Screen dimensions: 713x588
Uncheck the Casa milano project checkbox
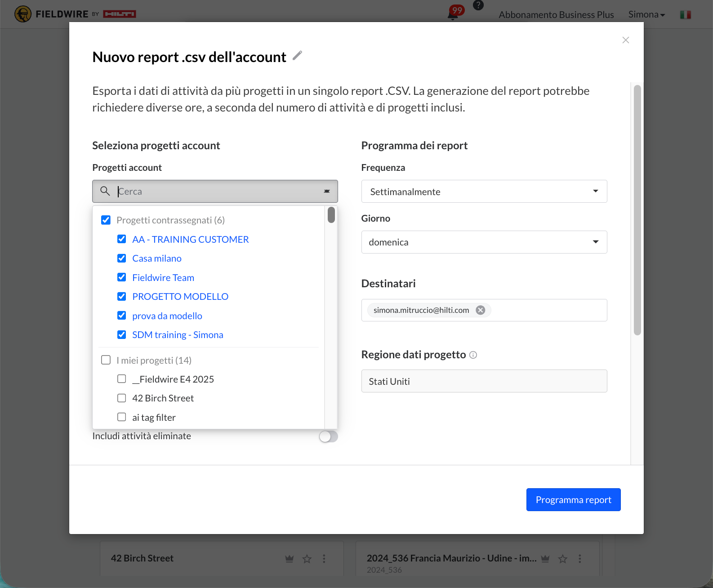click(121, 258)
